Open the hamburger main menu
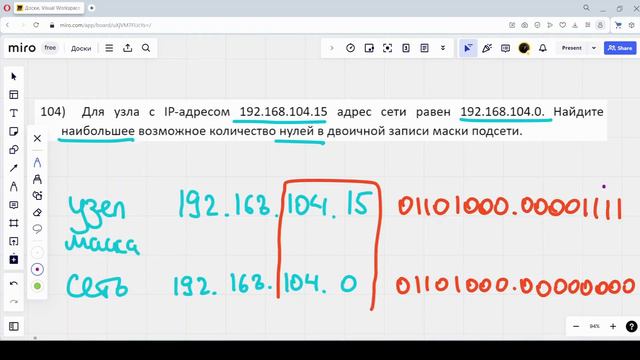 coord(109,48)
